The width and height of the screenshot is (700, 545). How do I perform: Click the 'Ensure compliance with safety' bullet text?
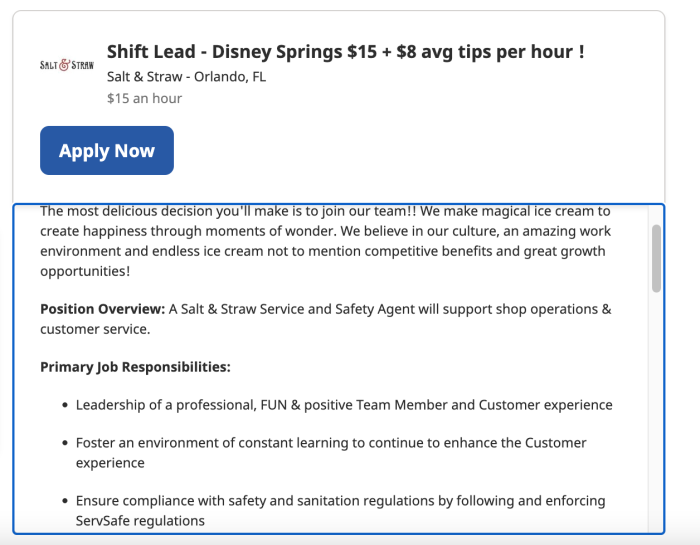pyautogui.click(x=340, y=501)
